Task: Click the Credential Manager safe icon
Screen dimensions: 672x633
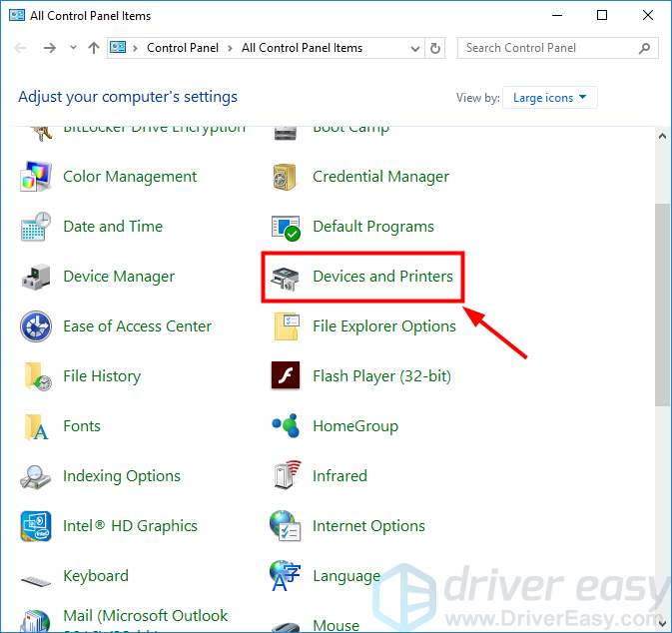Action: pyautogui.click(x=286, y=177)
